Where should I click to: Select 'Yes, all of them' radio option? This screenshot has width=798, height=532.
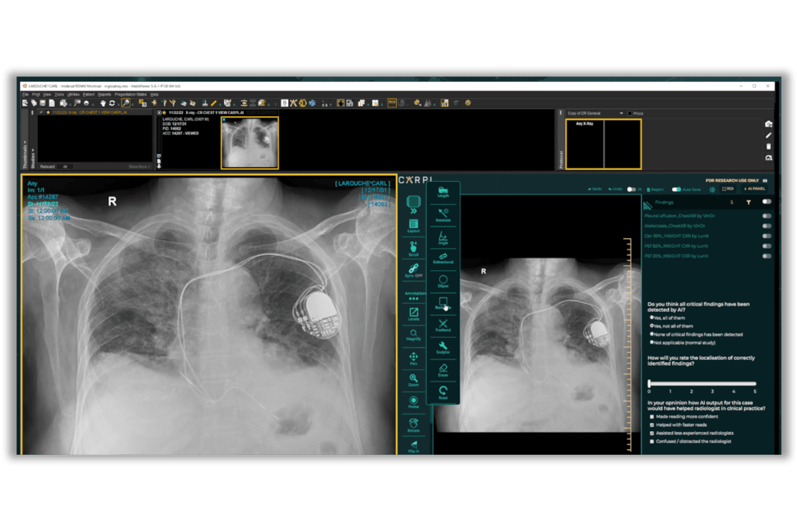point(652,318)
